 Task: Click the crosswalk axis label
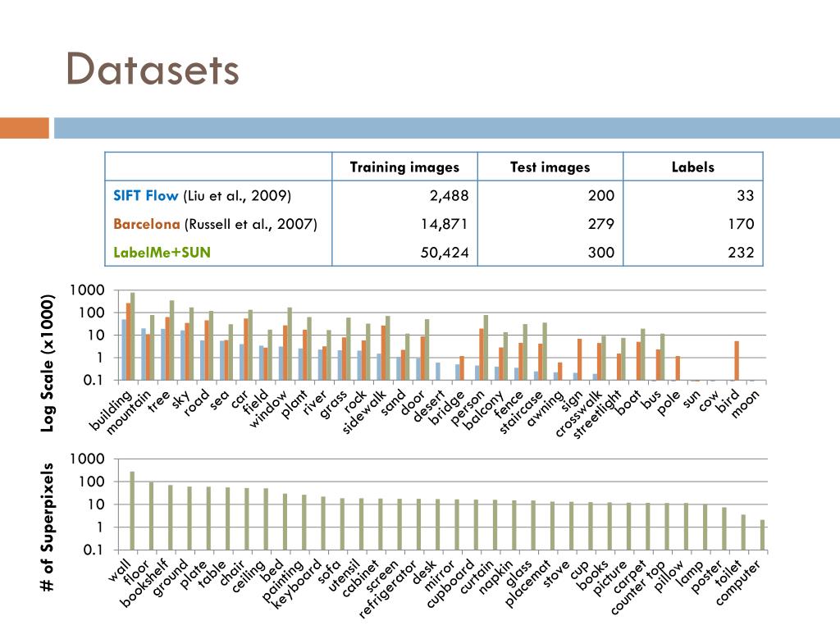pos(578,413)
